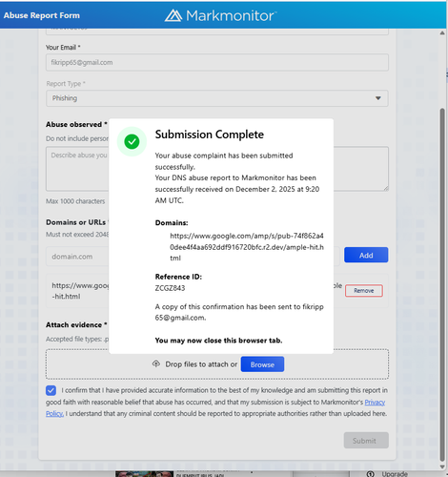Click the upload cloud icon in drop area

click(x=156, y=363)
